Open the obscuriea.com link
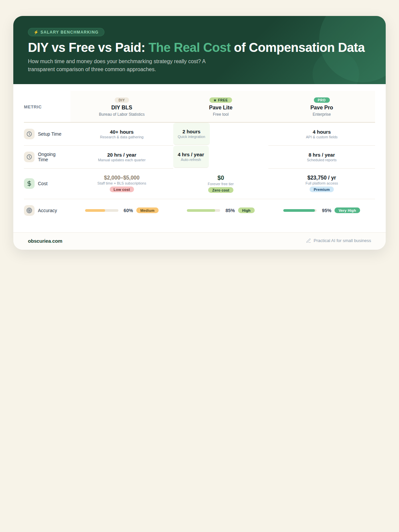The width and height of the screenshot is (399, 532). pyautogui.click(x=45, y=241)
